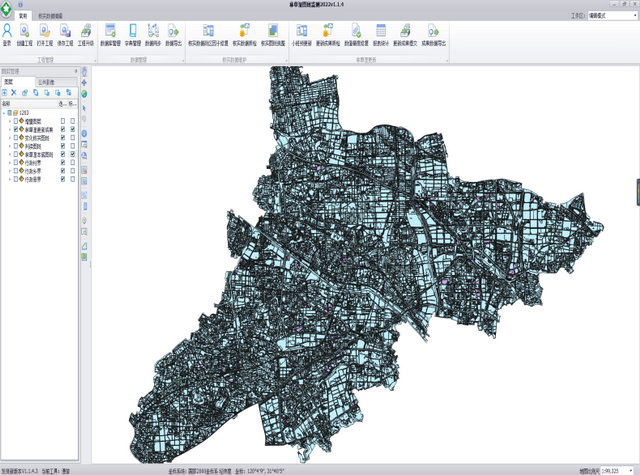Screen dimensions: 640x475
Task: Open the project management (工程管理) group launcher arrow
Action: pos(95,61)
